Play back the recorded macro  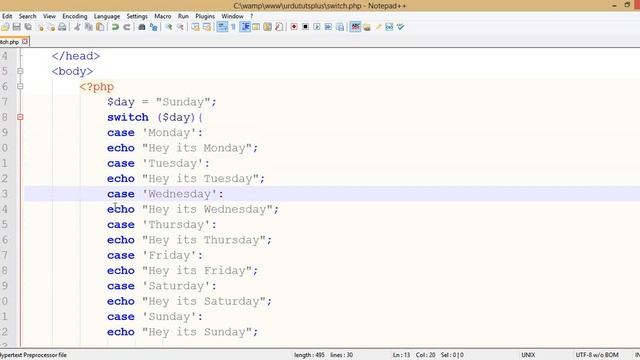point(317,27)
